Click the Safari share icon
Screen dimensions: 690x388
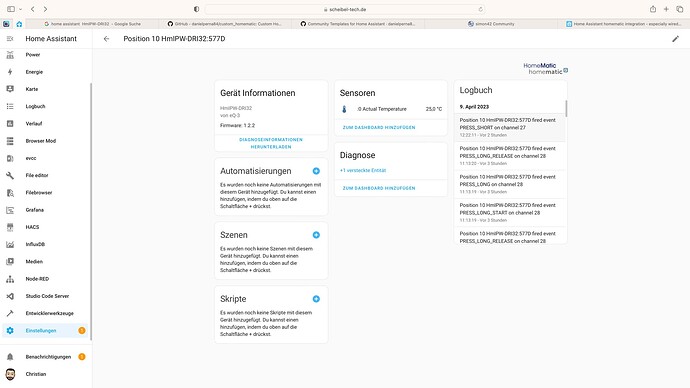click(653, 9)
